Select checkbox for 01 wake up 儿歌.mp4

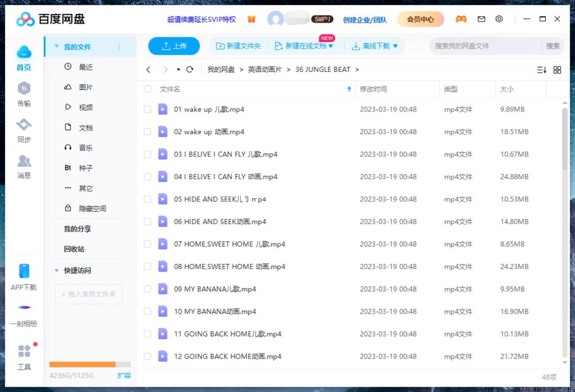[147, 109]
